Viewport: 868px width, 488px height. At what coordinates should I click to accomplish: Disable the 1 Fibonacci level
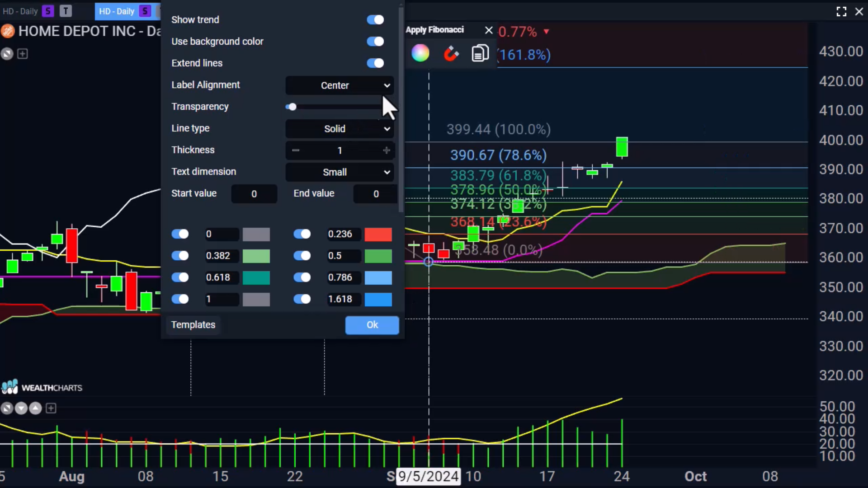(x=180, y=299)
